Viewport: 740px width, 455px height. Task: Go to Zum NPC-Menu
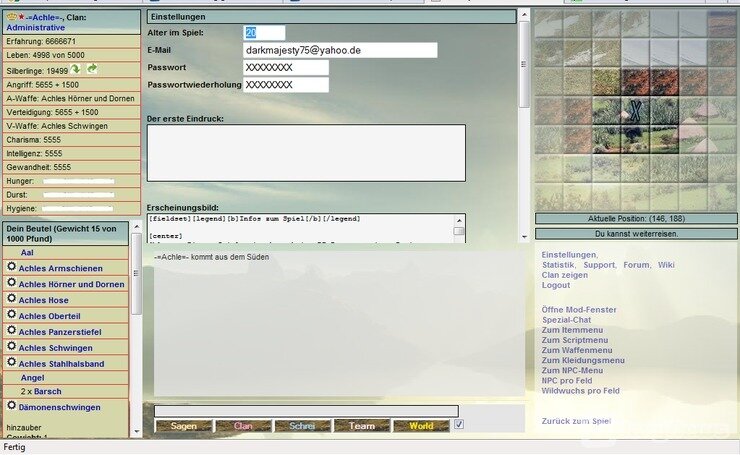pos(572,371)
